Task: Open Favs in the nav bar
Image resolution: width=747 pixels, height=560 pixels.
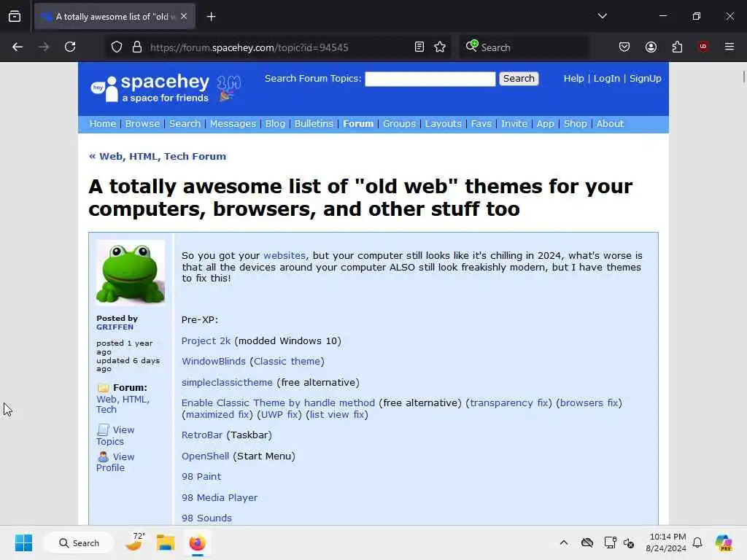Action: [x=481, y=124]
